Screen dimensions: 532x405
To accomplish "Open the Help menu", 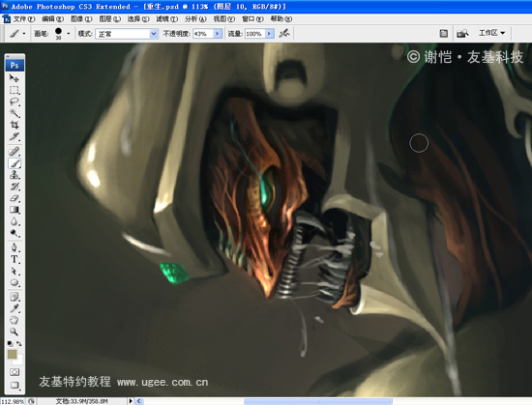I will [281, 19].
